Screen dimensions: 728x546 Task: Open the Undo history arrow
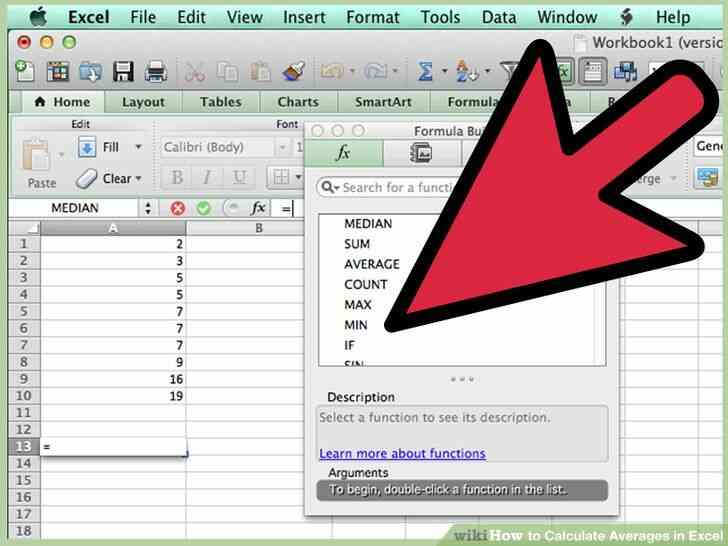pyautogui.click(x=352, y=71)
